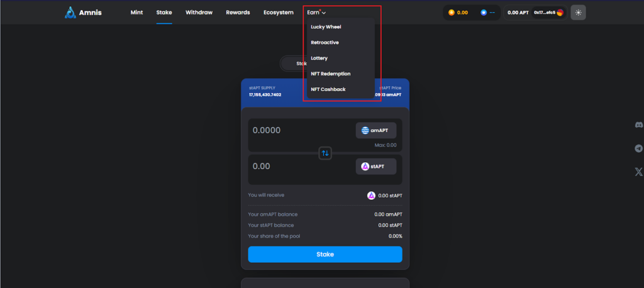Click the gold coin points icon
Screen dimensions: 644x288
452,13
